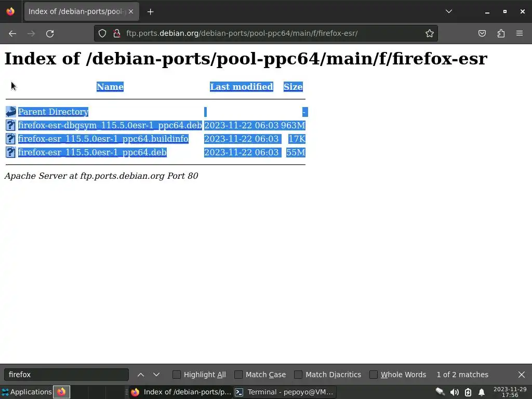Save page to Pocket

482,33
